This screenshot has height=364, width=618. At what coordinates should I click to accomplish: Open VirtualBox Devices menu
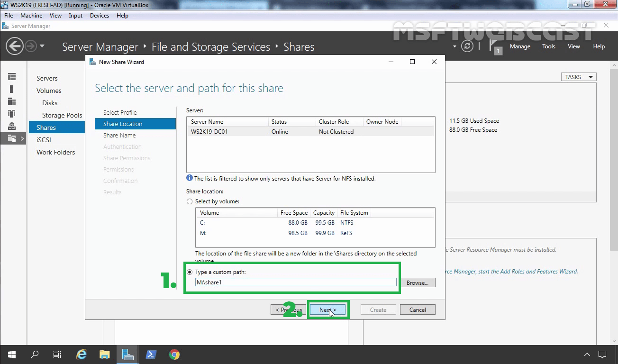(99, 16)
